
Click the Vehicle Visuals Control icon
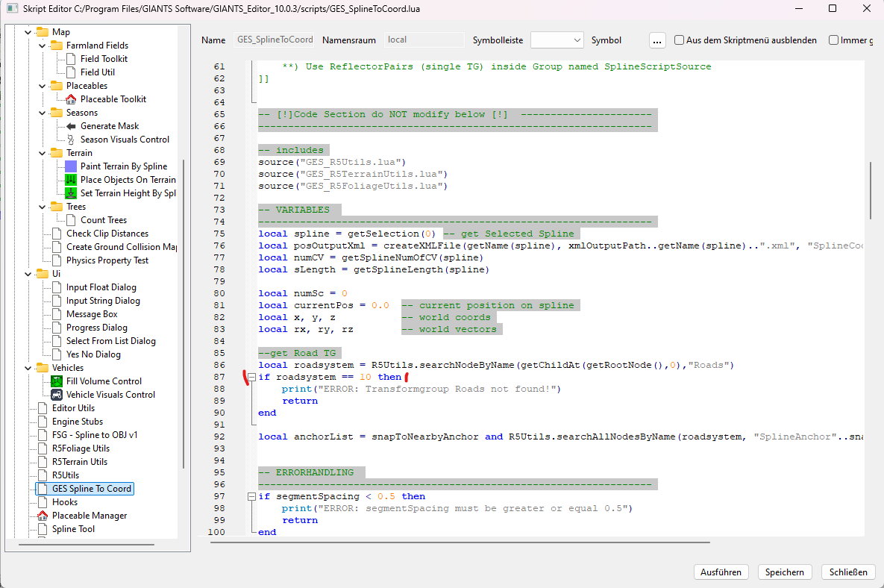(57, 395)
